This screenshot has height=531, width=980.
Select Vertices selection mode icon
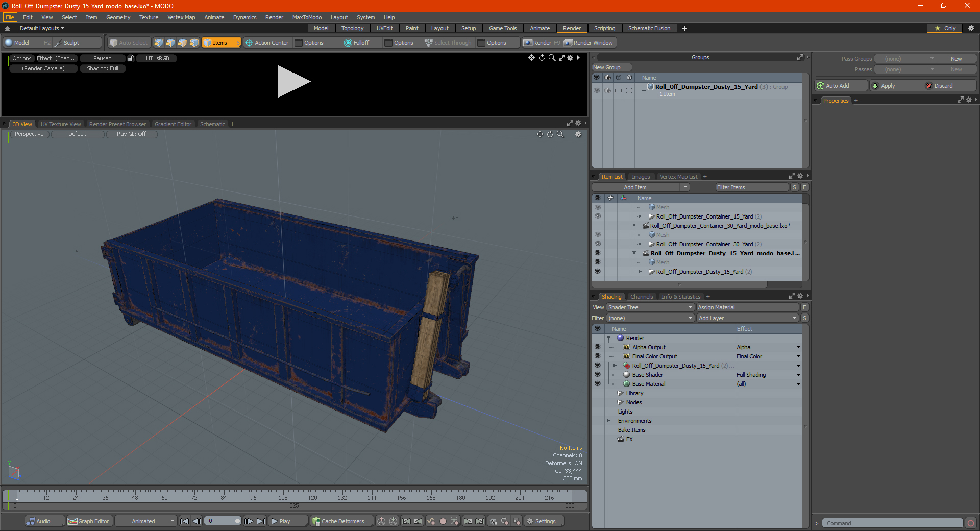pos(159,43)
